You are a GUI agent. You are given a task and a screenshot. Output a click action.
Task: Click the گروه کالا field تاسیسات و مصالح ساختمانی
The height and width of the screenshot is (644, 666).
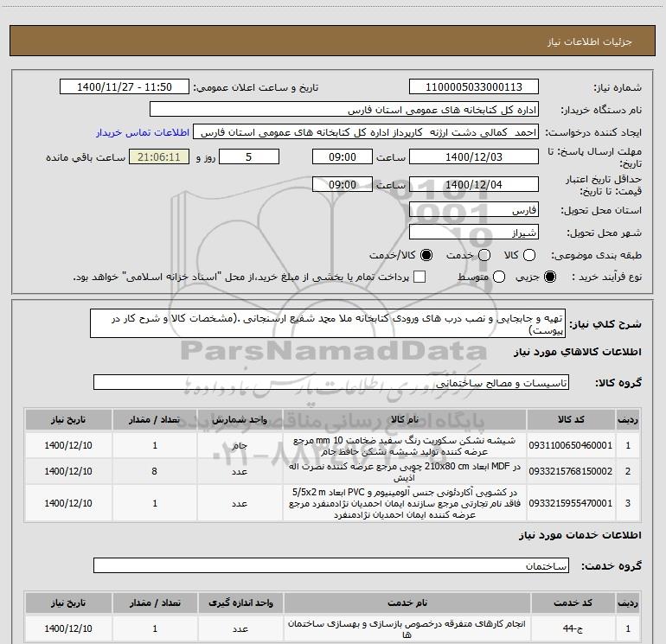(x=331, y=382)
